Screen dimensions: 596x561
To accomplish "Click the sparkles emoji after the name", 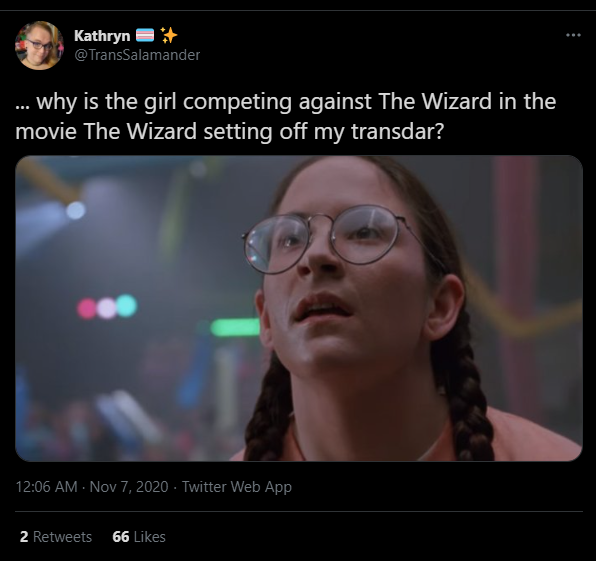I will 169,35.
